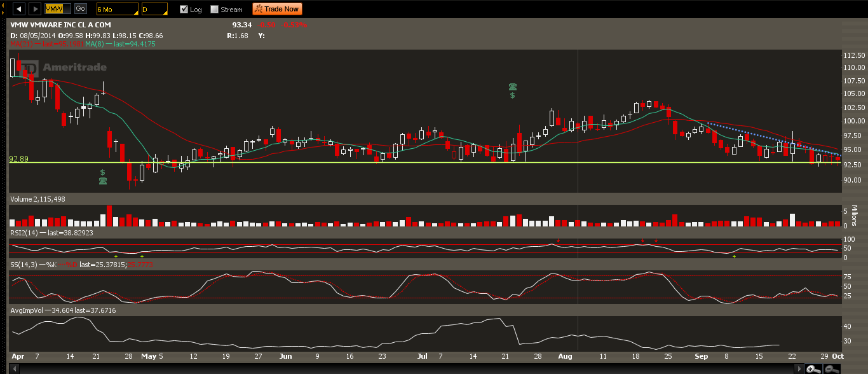Select the RSI2(14) indicator label
The width and height of the screenshot is (868, 374).
click(x=24, y=233)
